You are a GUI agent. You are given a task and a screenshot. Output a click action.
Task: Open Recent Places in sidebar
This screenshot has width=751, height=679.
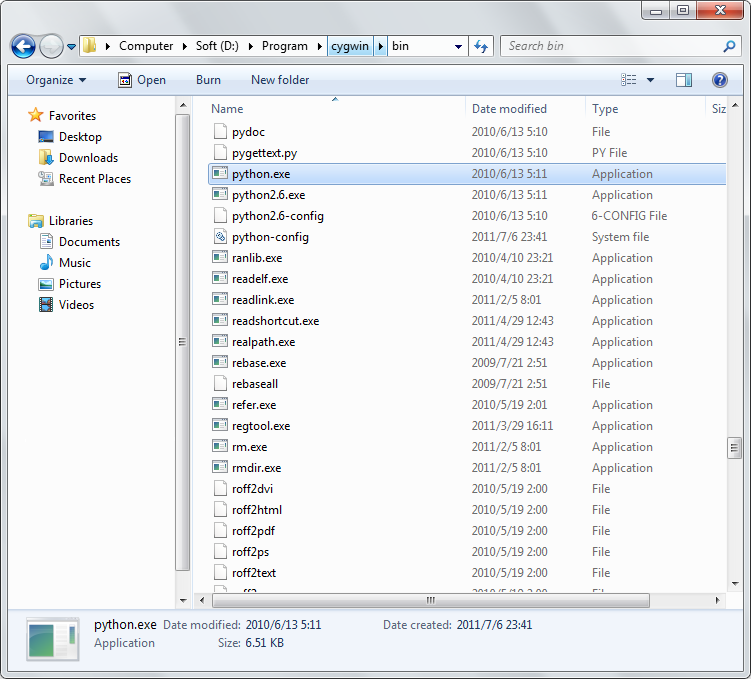(95, 179)
